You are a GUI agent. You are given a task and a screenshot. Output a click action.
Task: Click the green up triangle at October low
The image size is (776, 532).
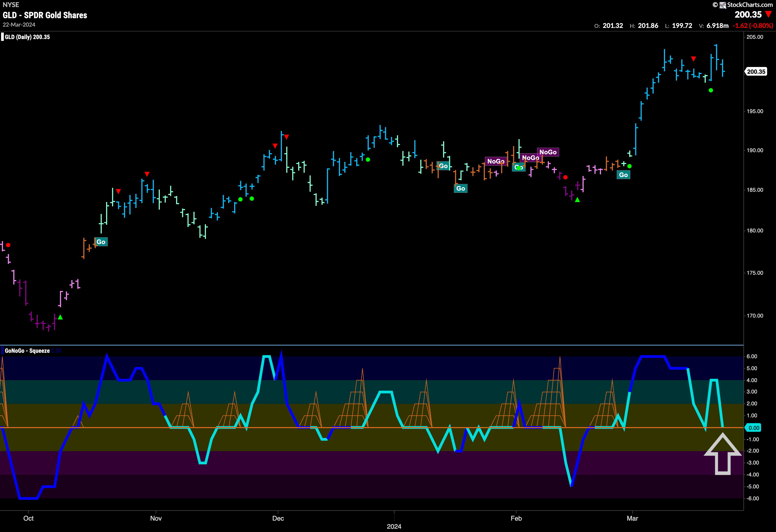(x=60, y=317)
